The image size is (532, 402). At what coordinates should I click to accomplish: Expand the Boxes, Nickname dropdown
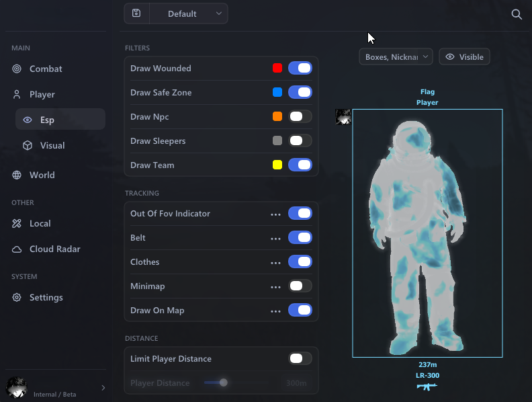(396, 56)
